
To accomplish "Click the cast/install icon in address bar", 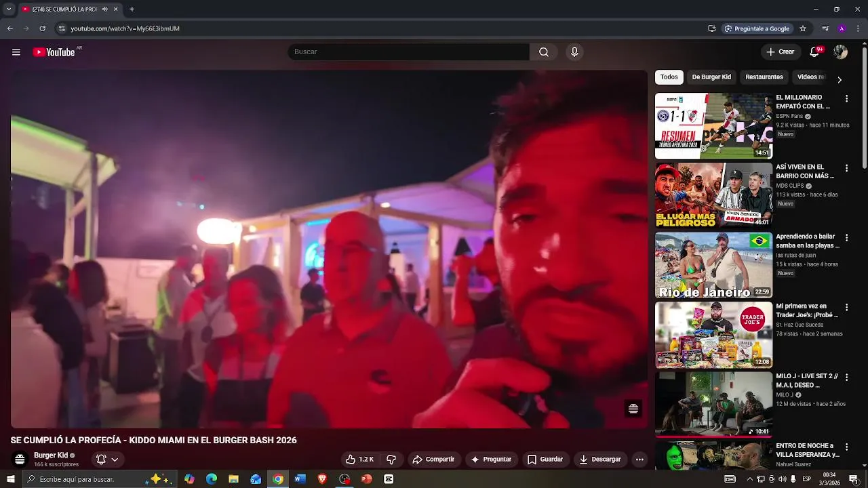I will point(711,28).
